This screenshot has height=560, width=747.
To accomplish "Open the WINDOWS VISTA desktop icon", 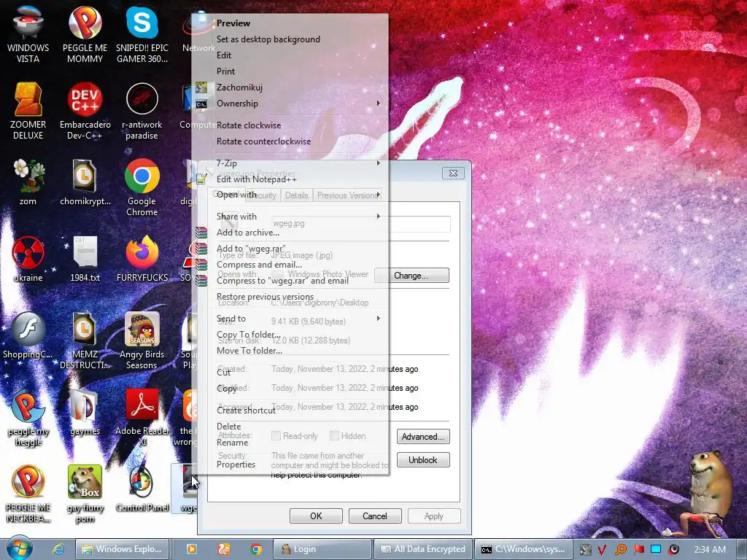I will tap(28, 35).
